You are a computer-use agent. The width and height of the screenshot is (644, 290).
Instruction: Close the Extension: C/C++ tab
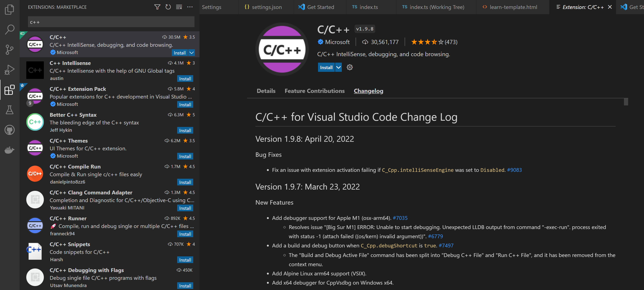[x=610, y=7]
